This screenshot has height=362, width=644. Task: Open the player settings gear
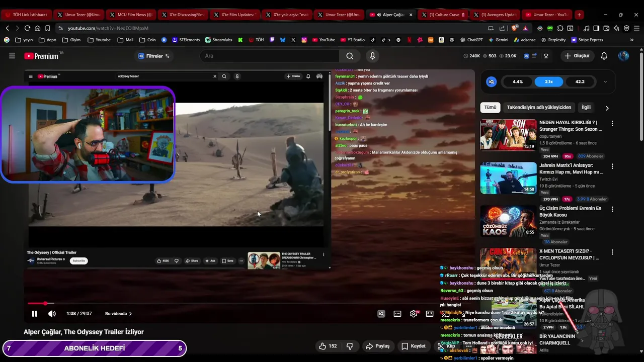(x=414, y=314)
